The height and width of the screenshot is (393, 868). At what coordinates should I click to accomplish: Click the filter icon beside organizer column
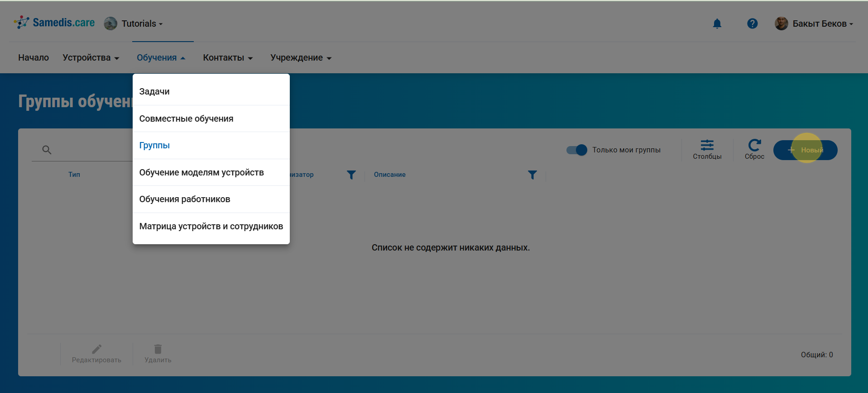click(351, 175)
